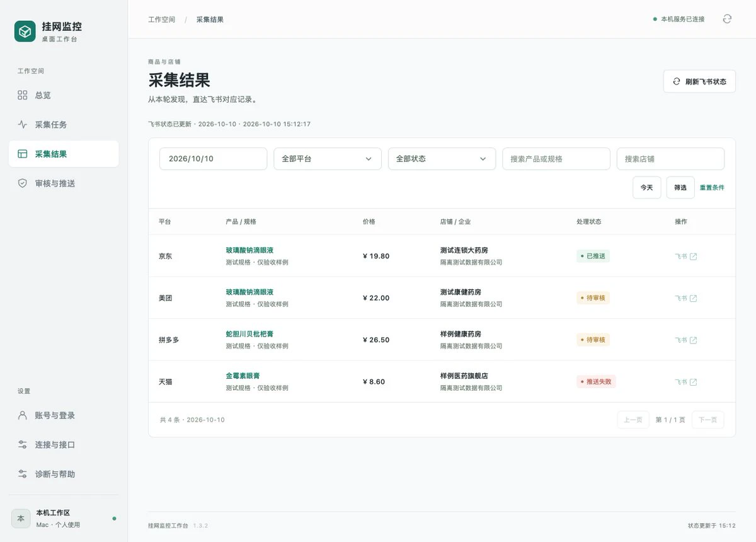The width and height of the screenshot is (756, 542).
Task: Click the 挂网监控 app logo icon
Action: click(25, 32)
